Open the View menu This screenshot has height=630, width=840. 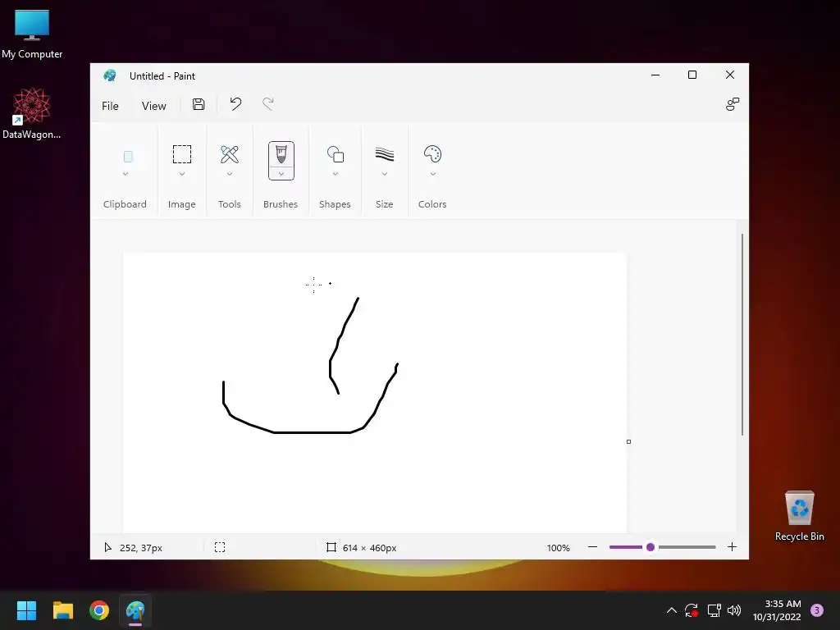pos(153,106)
